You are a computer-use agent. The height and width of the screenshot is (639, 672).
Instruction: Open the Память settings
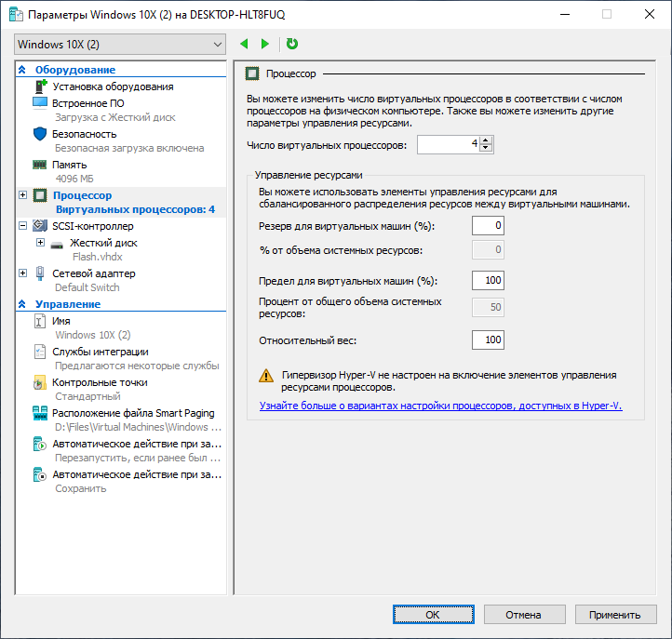pos(70,165)
